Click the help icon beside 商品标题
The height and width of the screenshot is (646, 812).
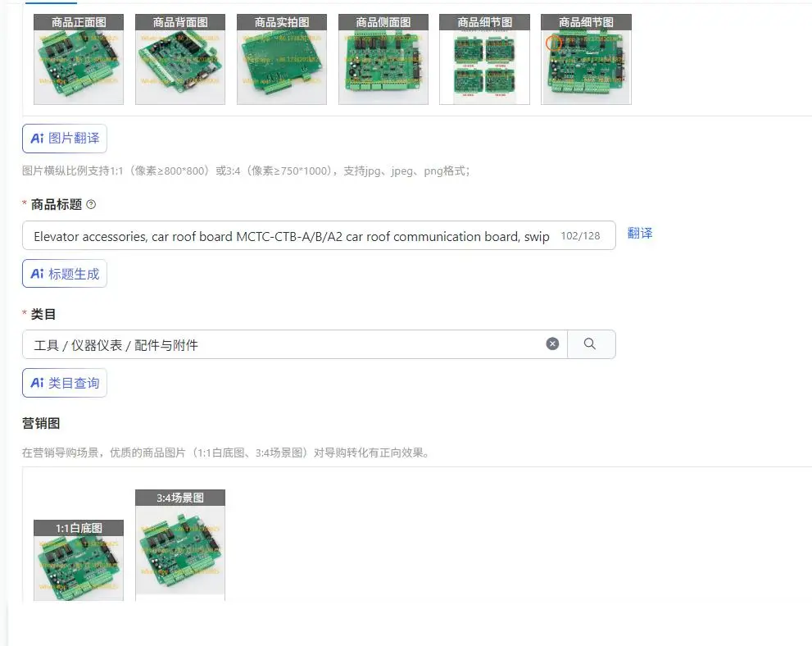click(91, 205)
